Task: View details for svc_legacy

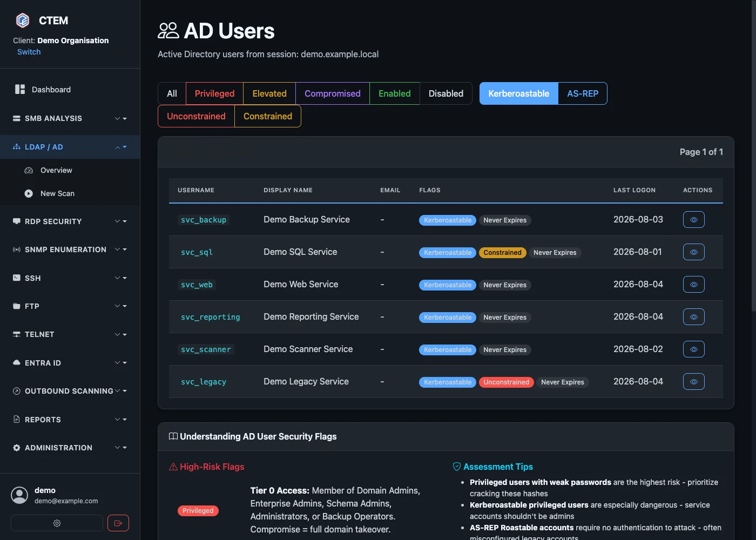Action: point(694,382)
